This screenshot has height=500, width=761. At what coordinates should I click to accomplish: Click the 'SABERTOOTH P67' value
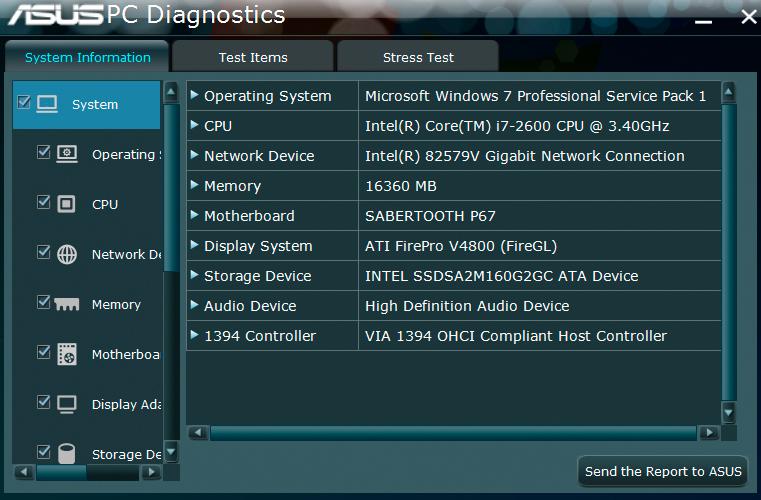pyautogui.click(x=430, y=216)
